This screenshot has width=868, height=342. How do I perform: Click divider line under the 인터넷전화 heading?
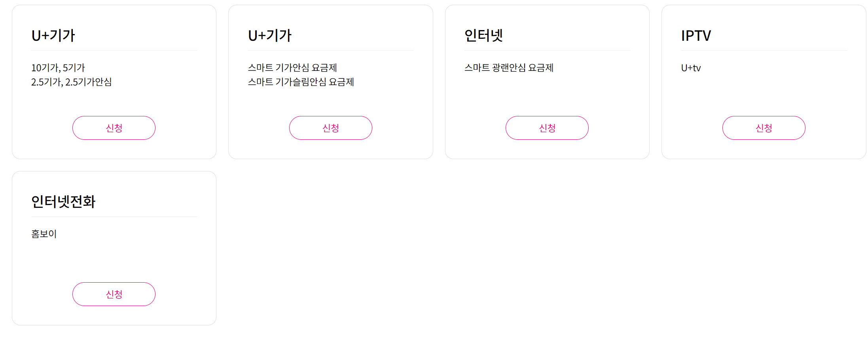pos(114,217)
